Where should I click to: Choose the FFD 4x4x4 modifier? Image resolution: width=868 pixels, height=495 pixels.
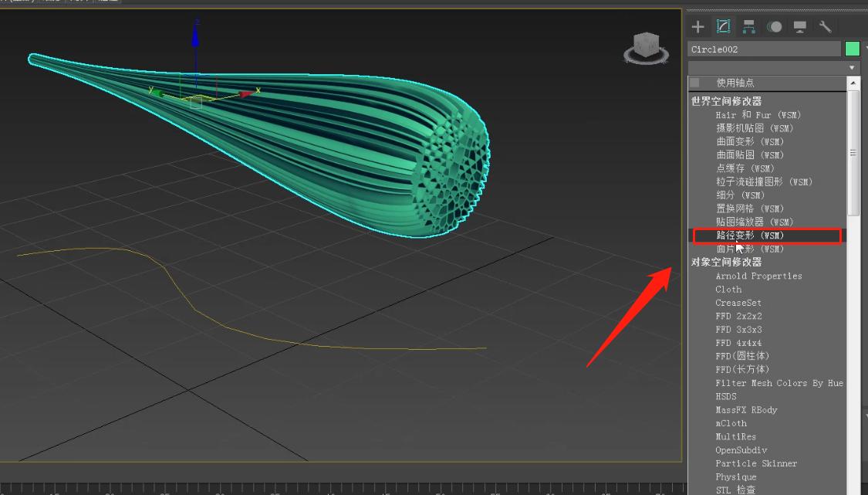(x=738, y=343)
